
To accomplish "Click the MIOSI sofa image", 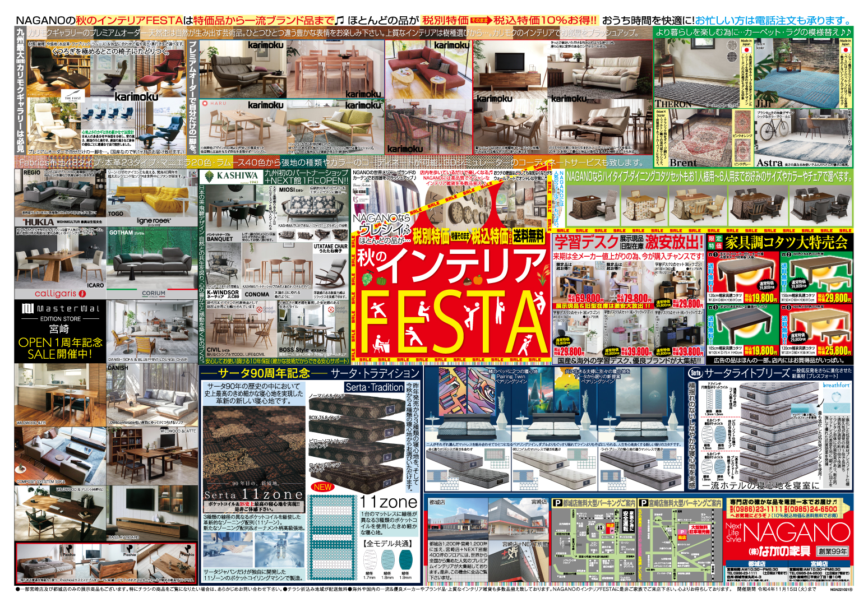I will [313, 208].
